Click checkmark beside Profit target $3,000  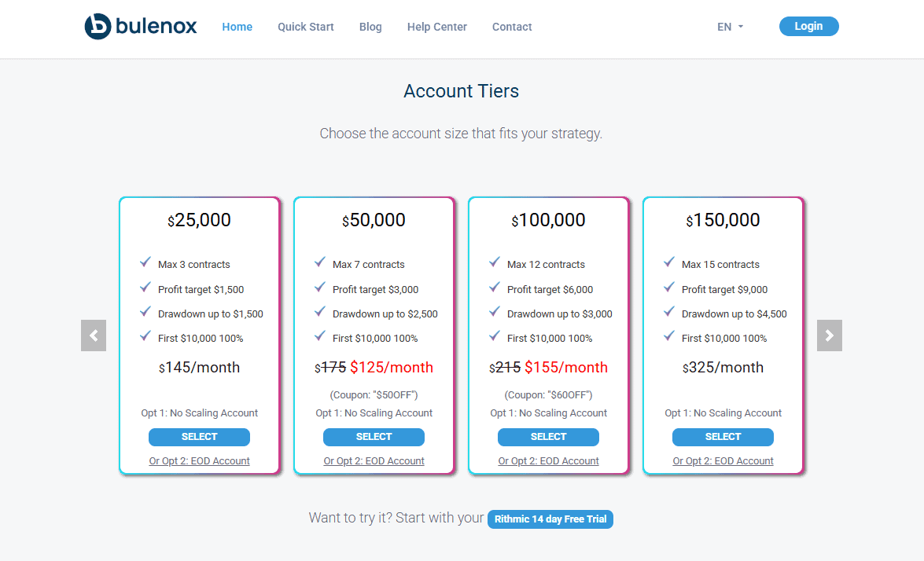[320, 288]
